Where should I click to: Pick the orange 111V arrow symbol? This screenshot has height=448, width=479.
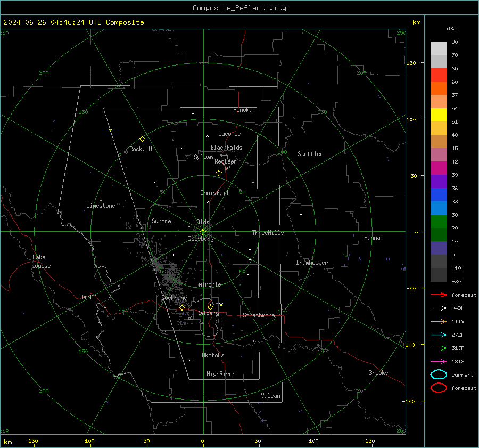439,321
